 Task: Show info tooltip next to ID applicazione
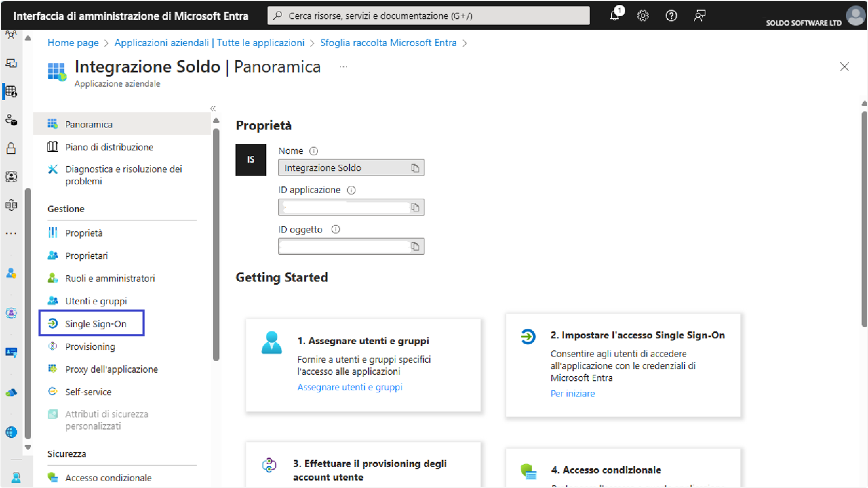[x=351, y=190]
